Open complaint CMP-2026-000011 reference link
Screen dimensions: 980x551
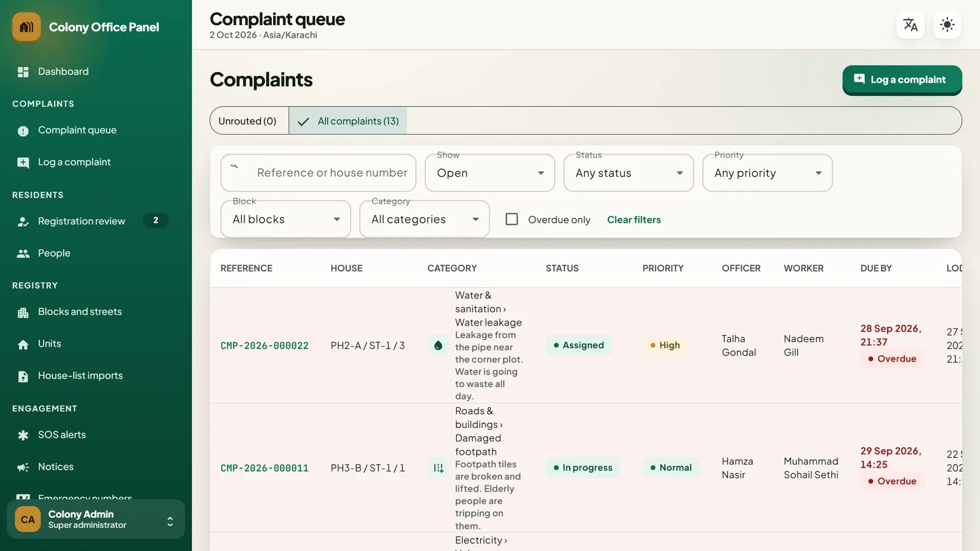(265, 468)
